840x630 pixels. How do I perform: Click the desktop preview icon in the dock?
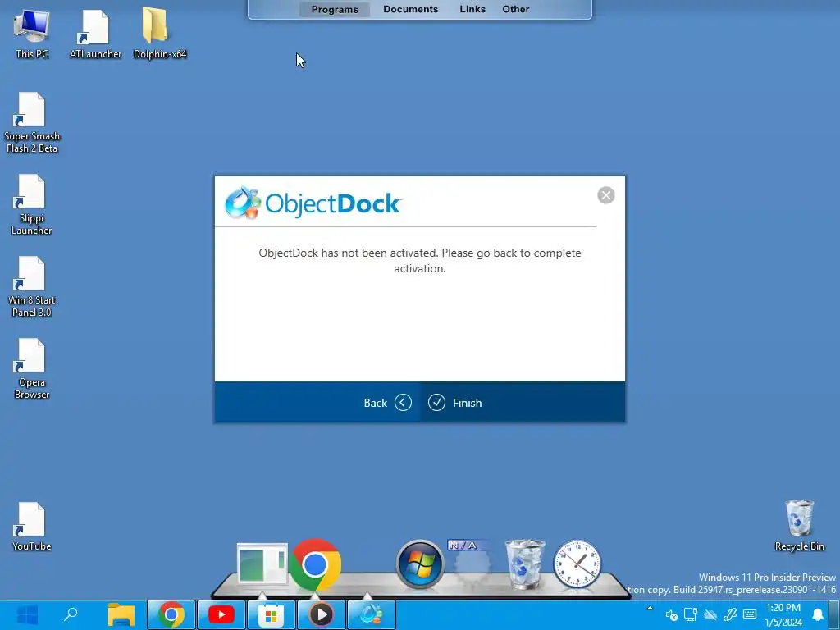point(262,564)
